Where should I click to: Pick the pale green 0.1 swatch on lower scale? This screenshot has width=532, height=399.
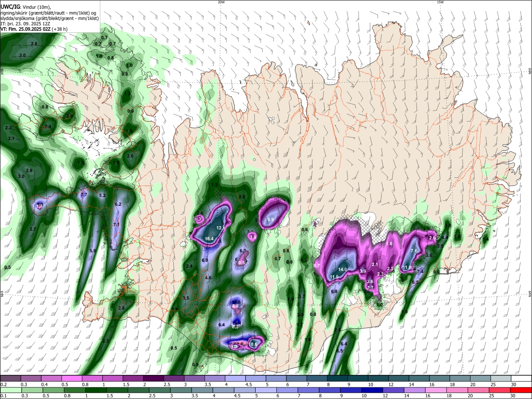point(10,390)
